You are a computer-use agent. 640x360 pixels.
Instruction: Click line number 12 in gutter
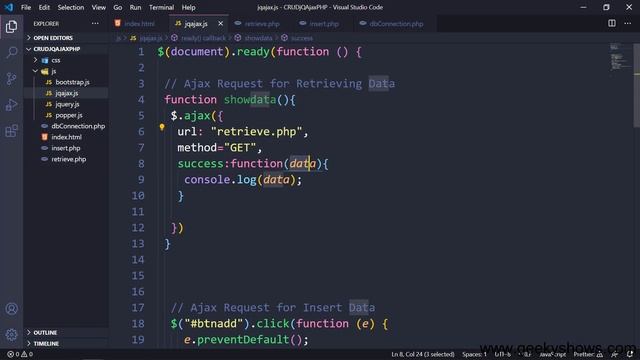[x=138, y=228]
